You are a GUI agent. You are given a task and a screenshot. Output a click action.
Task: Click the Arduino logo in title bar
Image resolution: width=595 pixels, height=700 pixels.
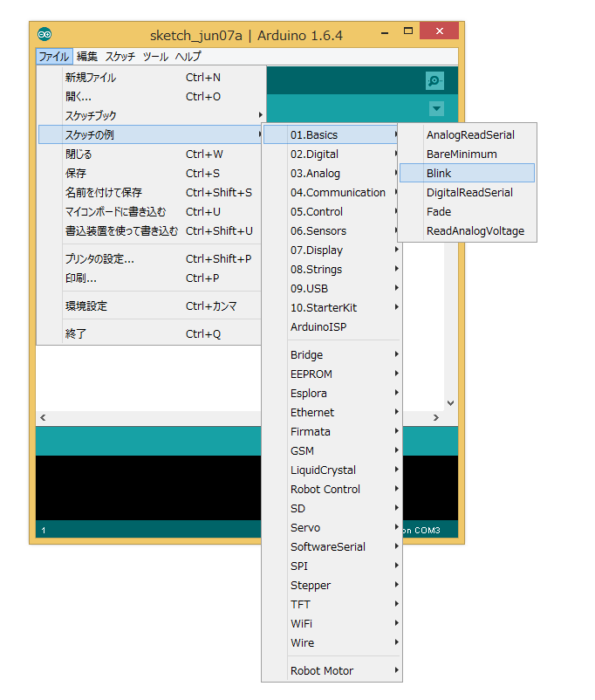[44, 34]
